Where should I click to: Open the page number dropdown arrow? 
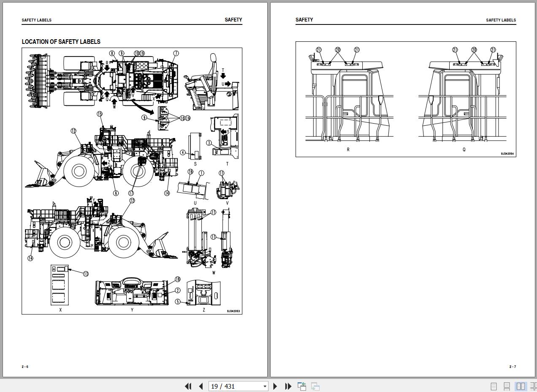click(265, 386)
